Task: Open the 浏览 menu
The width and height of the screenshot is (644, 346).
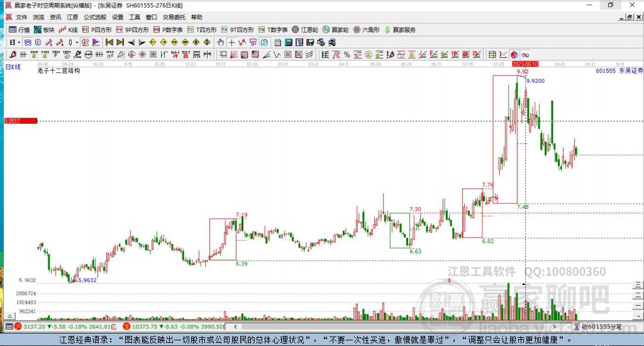Action: [38, 17]
